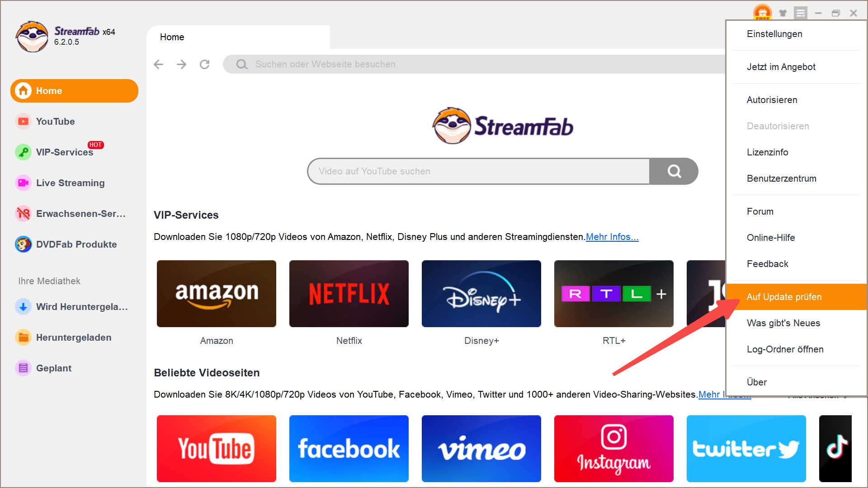
Task: Select Über in the menu
Action: tap(797, 382)
